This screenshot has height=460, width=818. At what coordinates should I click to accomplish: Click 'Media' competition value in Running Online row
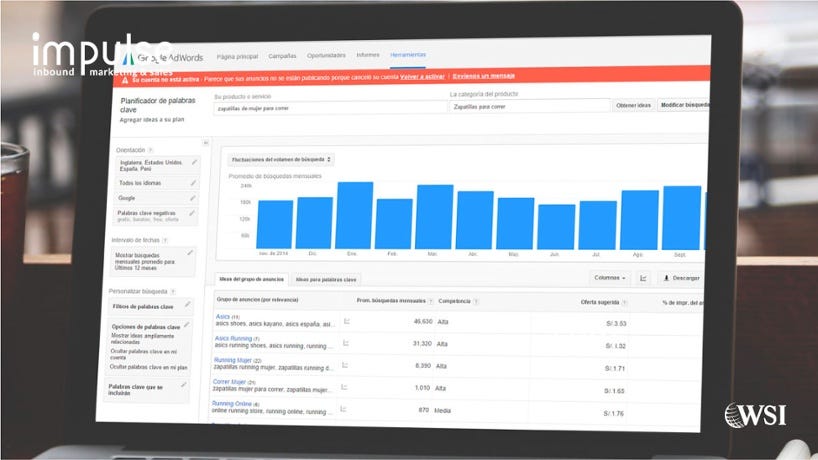[442, 411]
